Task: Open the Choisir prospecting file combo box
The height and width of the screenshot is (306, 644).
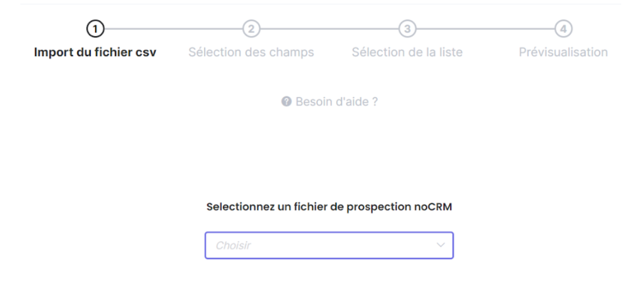Action: pyautogui.click(x=329, y=245)
